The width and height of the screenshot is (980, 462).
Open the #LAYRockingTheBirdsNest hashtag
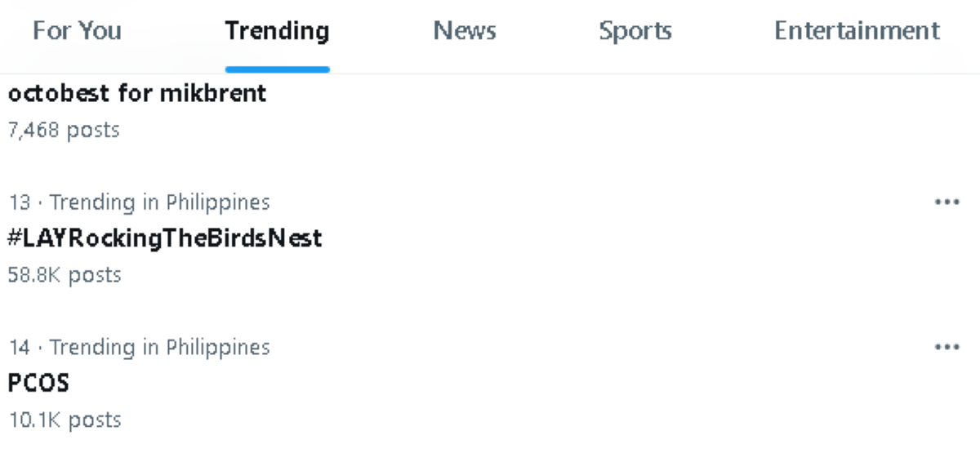[165, 238]
